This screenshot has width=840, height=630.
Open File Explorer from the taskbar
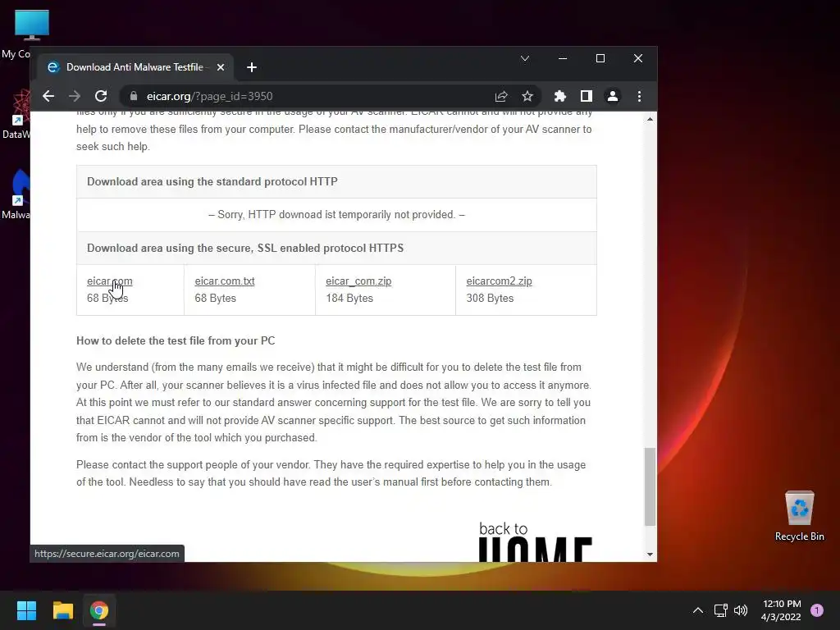(62, 610)
